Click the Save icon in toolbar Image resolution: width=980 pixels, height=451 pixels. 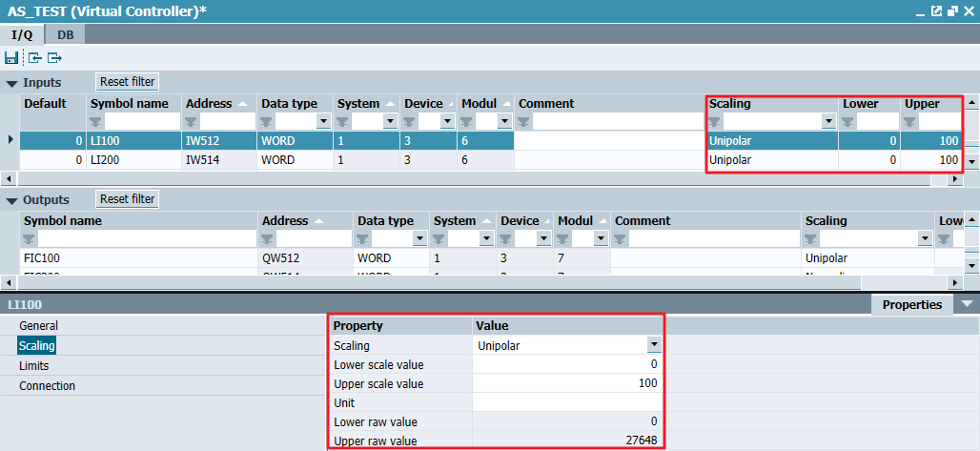pyautogui.click(x=10, y=58)
